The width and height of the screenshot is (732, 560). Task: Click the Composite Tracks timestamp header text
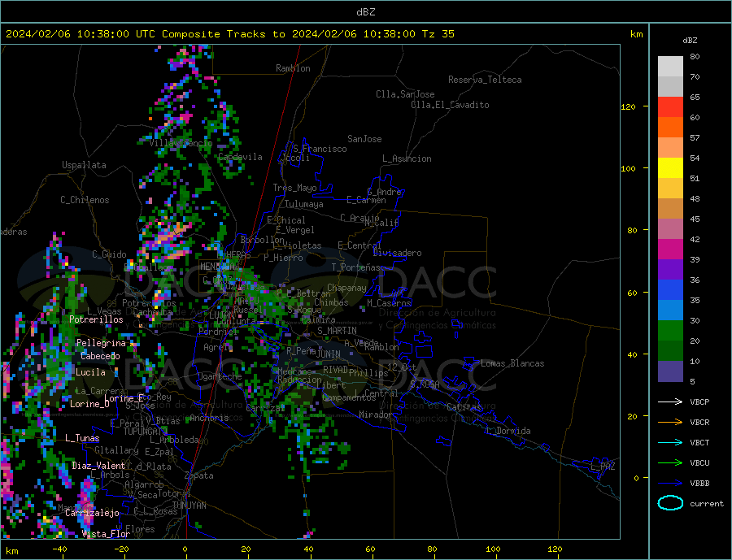coord(229,34)
